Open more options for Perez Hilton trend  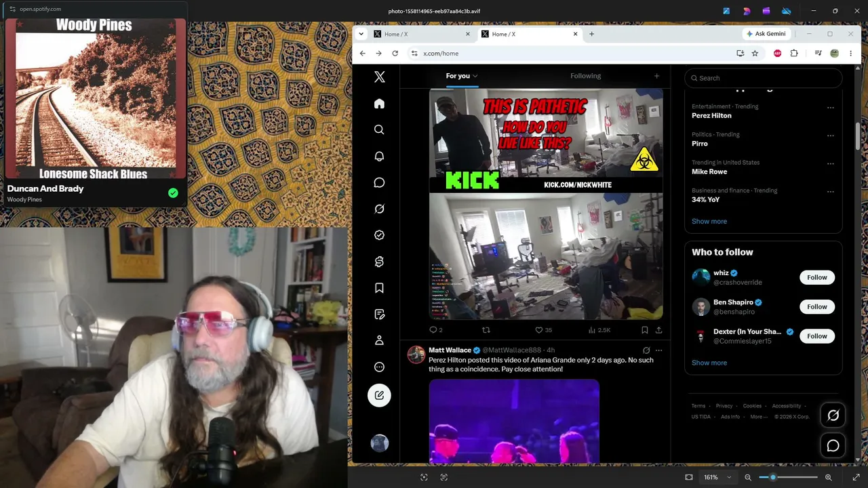[830, 108]
